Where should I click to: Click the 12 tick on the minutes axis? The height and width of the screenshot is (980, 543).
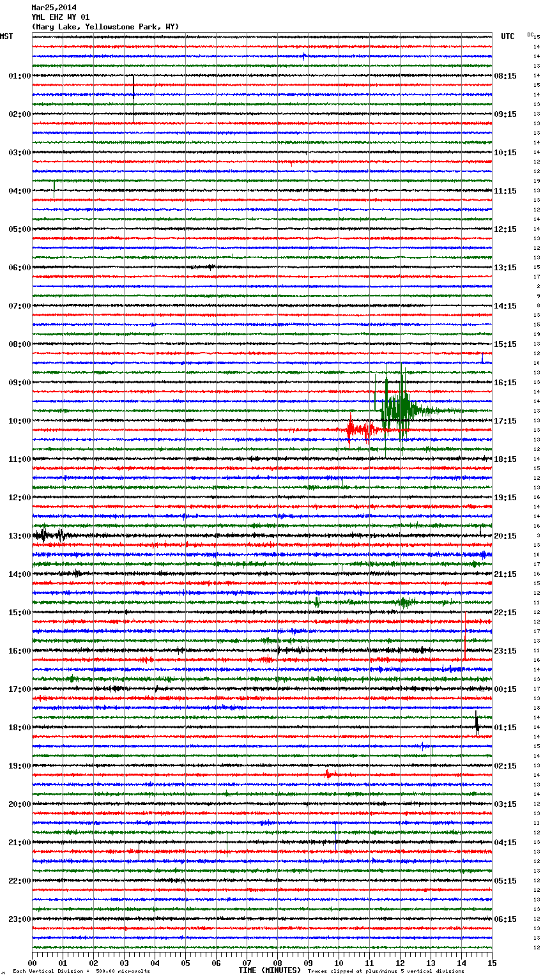pos(400,963)
